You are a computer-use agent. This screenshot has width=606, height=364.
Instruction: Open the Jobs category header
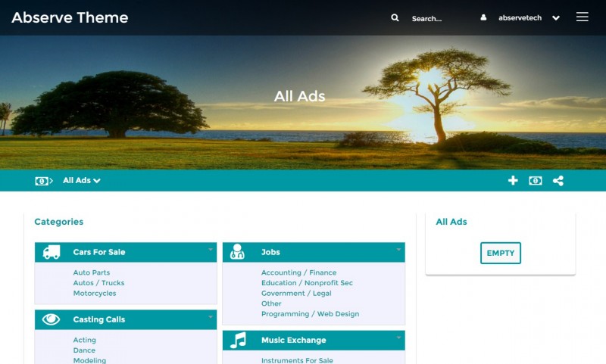(314, 252)
